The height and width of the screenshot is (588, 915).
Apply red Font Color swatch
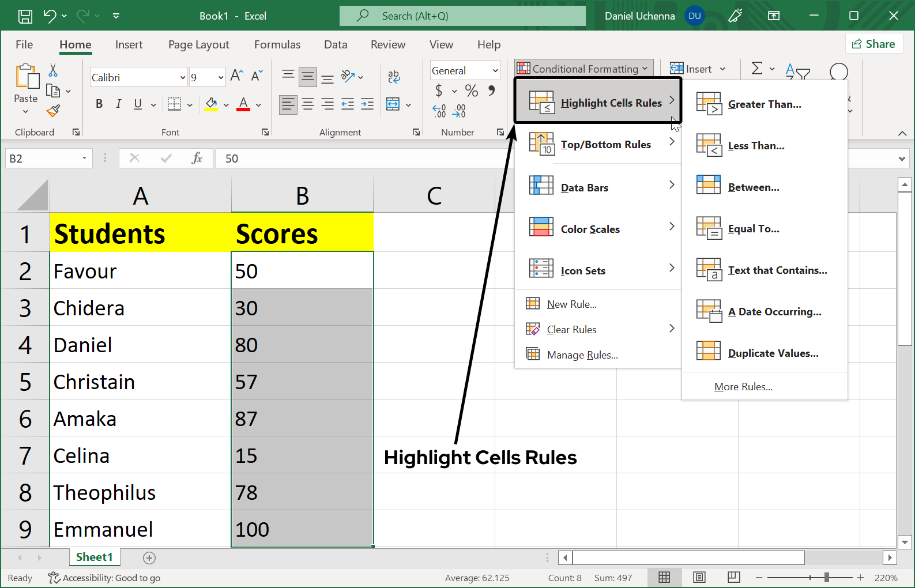(243, 104)
